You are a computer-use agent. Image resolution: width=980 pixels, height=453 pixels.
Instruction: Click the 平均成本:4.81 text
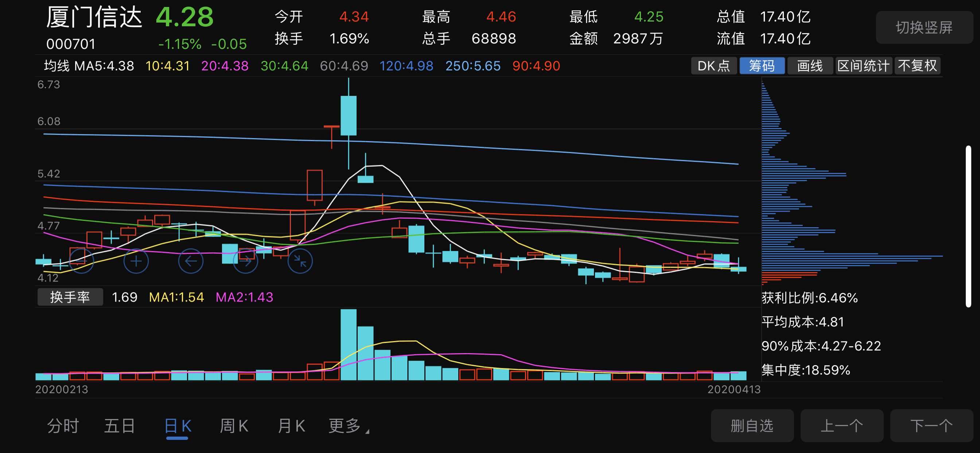pyautogui.click(x=803, y=322)
